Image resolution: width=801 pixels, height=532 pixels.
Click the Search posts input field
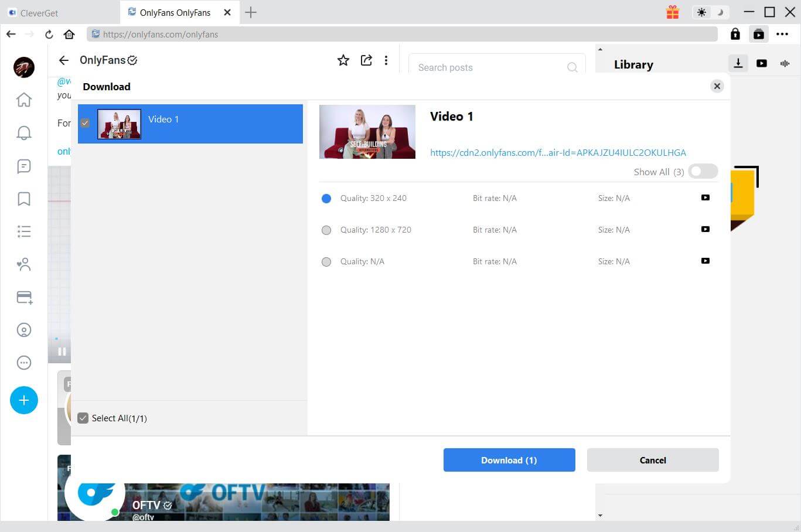point(489,67)
